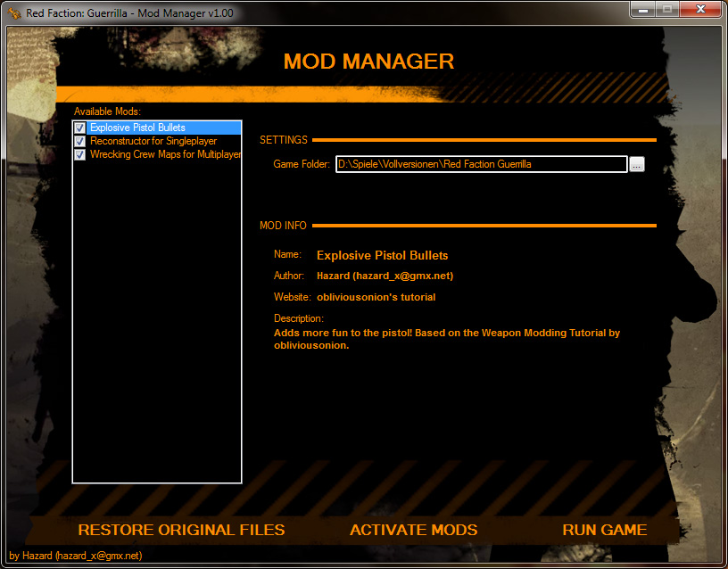The image size is (728, 569).
Task: Uncheck the Explosive Pistol Bullets checkbox
Action: [x=80, y=128]
